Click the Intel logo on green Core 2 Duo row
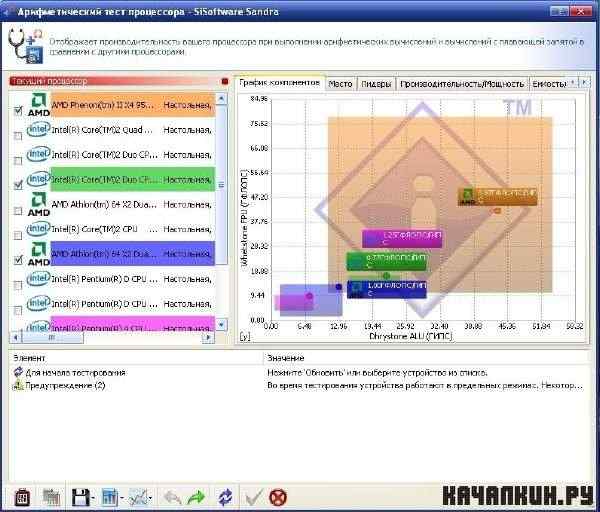The height and width of the screenshot is (512, 600). [x=39, y=179]
